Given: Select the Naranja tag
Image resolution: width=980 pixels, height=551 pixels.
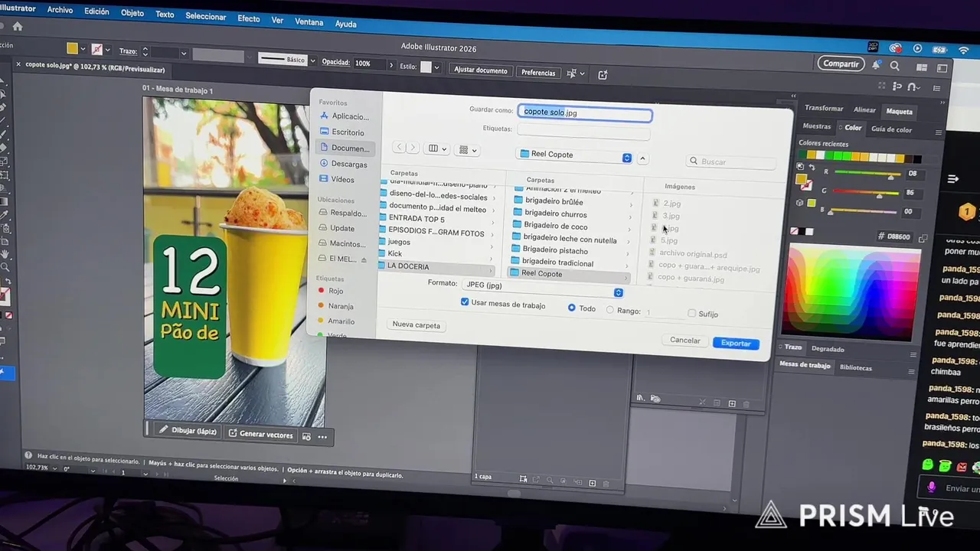Looking at the screenshot, I should click(335, 306).
